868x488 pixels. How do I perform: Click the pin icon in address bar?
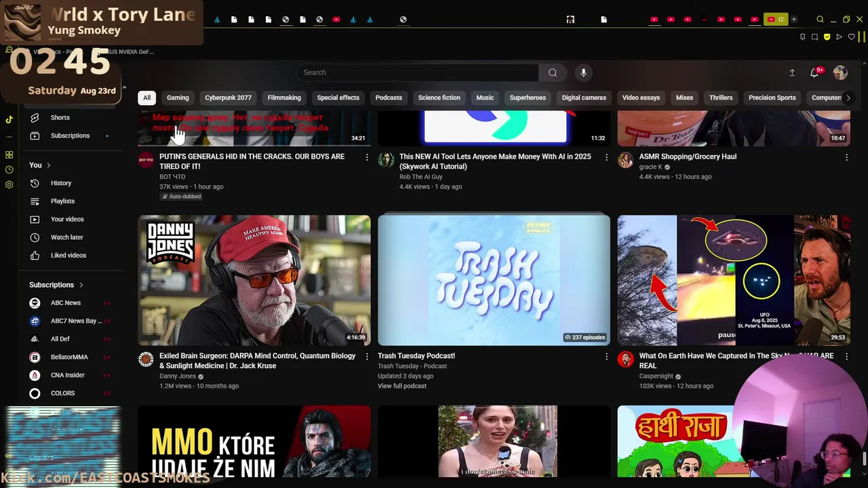802,37
